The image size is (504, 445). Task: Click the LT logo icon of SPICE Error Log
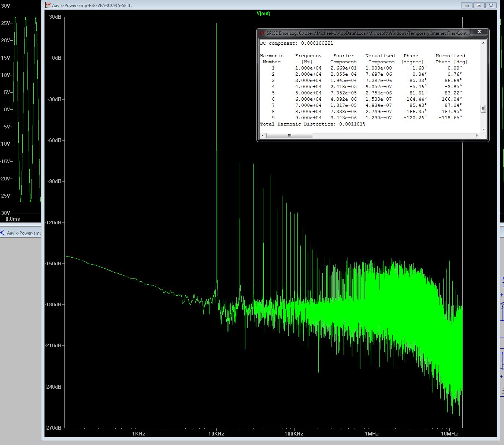pyautogui.click(x=262, y=33)
